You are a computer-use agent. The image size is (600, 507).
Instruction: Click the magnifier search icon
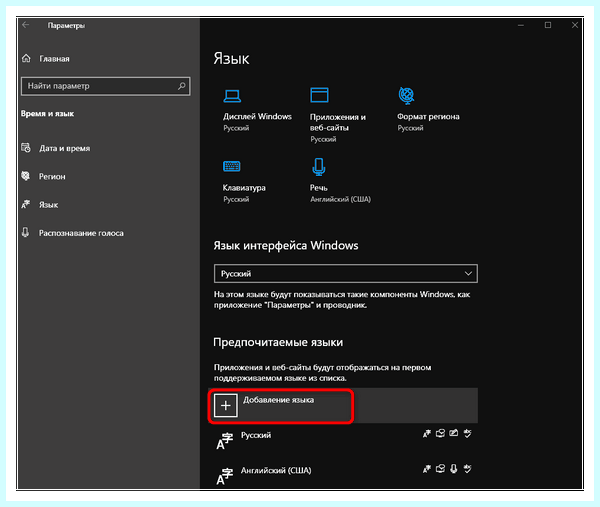(182, 86)
